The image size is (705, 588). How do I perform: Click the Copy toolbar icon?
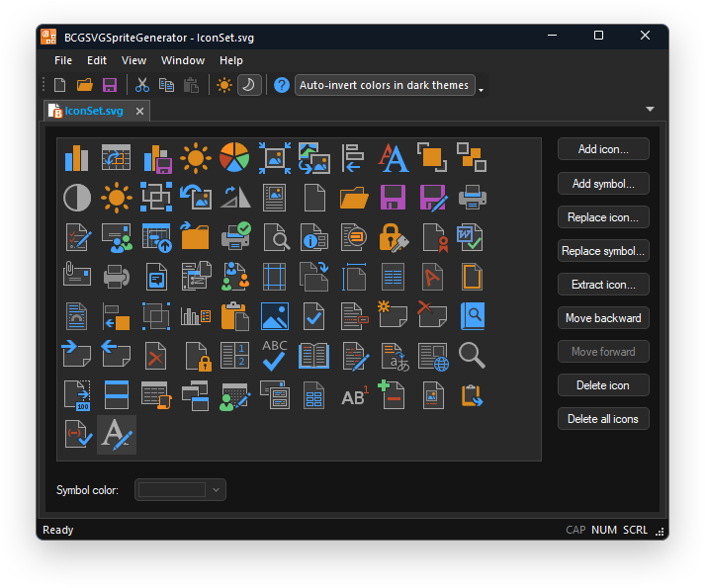166,85
